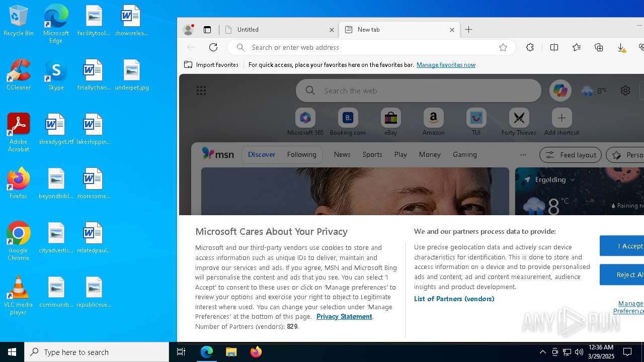
Task: Select the Discover feed tab
Action: [262, 155]
